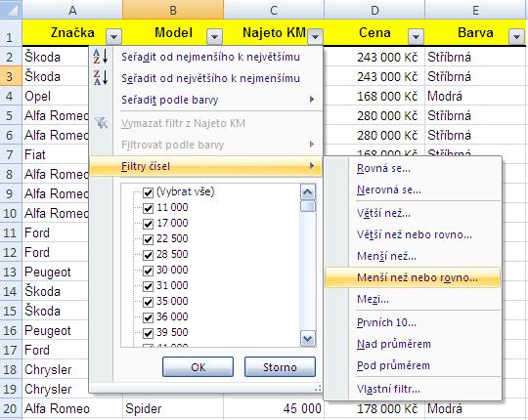Select column D header
The height and width of the screenshot is (420, 528).
374,10
